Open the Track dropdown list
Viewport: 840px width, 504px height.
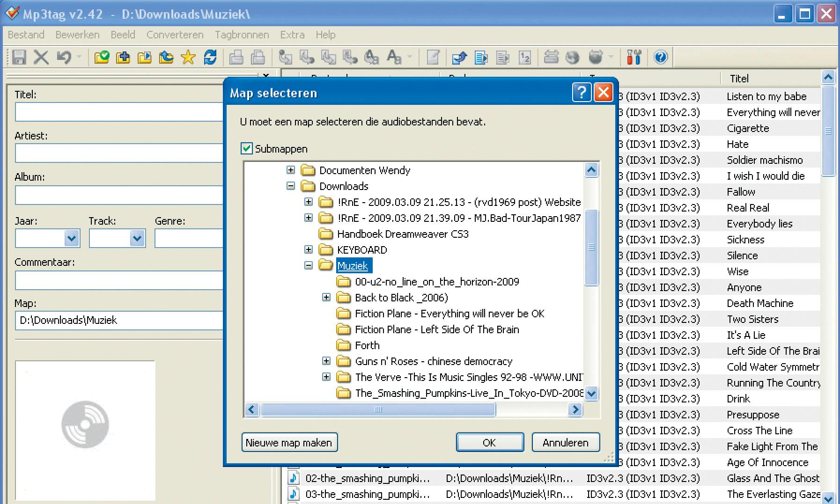[x=137, y=239]
